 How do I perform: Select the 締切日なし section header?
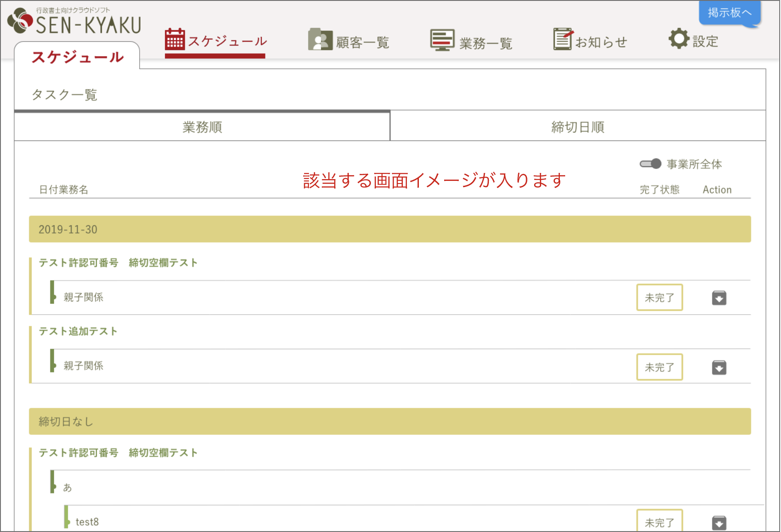[x=65, y=422]
